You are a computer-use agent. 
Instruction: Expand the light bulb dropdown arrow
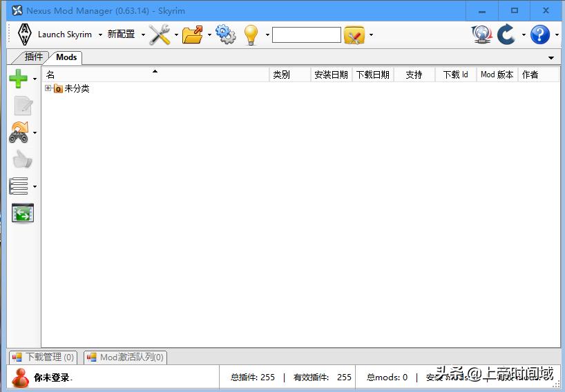pyautogui.click(x=267, y=35)
